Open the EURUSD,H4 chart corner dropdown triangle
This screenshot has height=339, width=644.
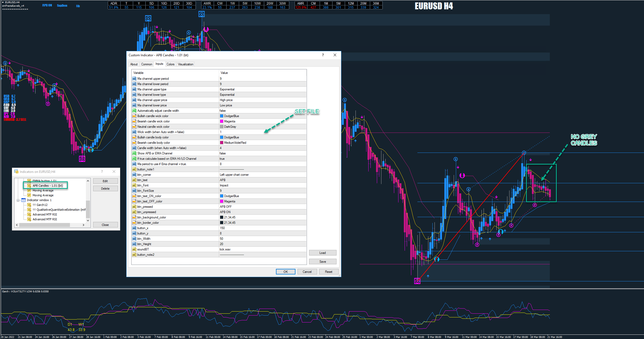[x=3, y=2]
